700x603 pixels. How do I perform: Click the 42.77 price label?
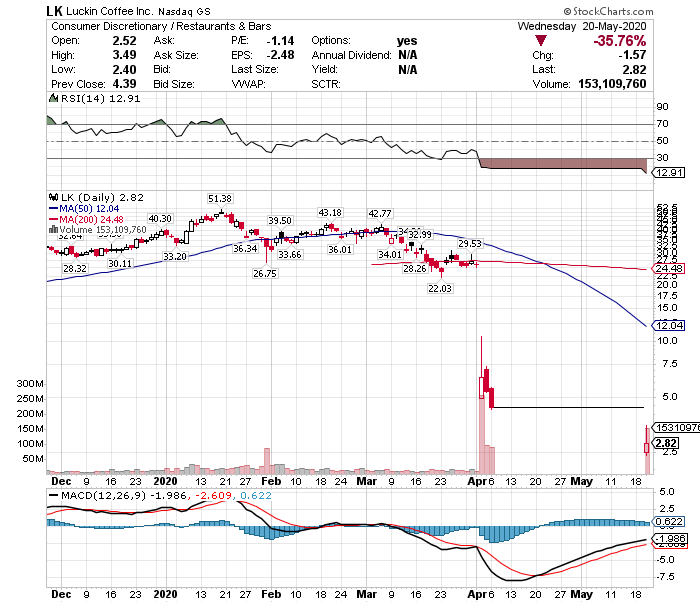(x=380, y=213)
